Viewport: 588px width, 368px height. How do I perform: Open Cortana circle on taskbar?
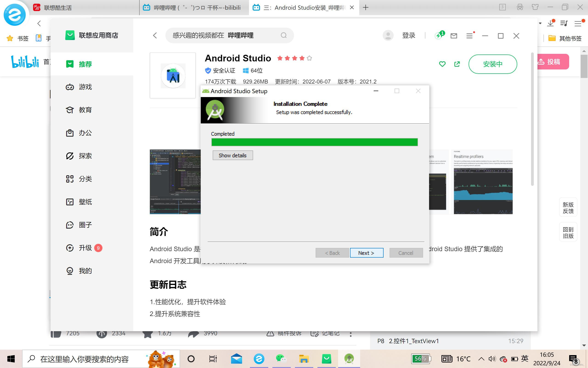(191, 359)
